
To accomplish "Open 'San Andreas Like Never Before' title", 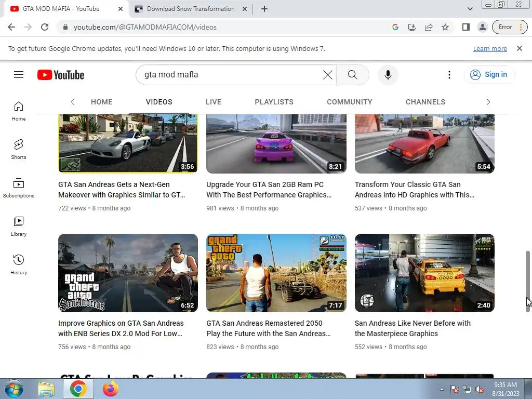I will click(413, 328).
